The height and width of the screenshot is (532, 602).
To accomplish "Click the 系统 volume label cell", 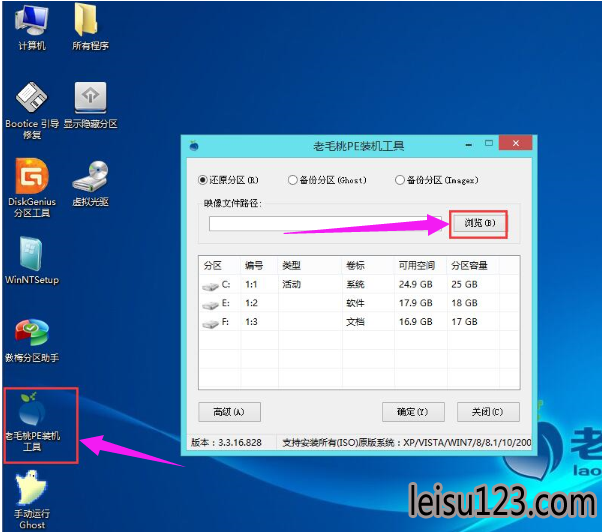I will (355, 284).
